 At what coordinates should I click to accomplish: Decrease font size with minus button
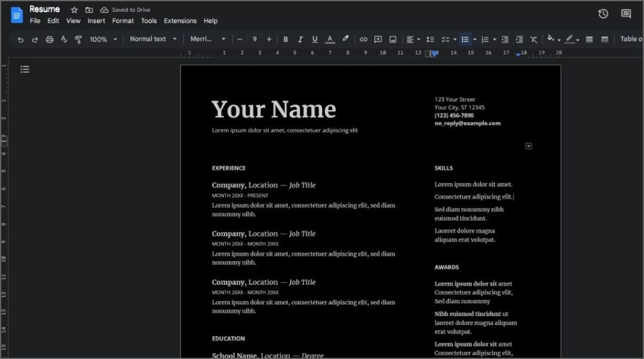240,40
